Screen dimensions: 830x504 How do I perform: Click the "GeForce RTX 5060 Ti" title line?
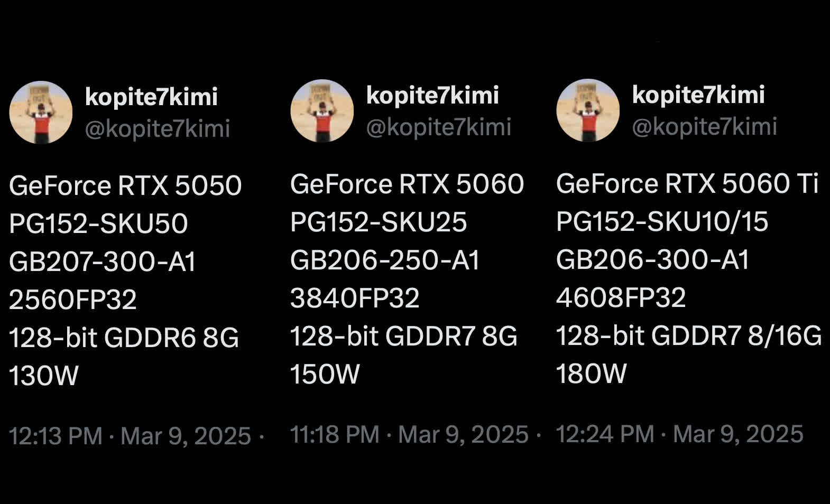(687, 183)
